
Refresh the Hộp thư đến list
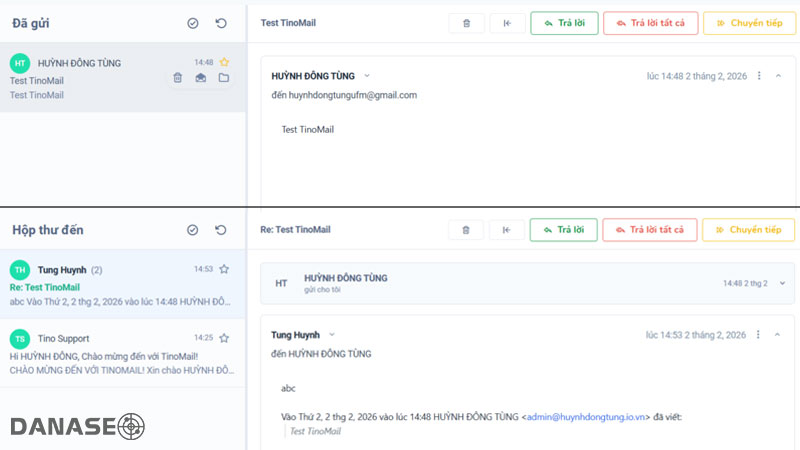pos(220,230)
